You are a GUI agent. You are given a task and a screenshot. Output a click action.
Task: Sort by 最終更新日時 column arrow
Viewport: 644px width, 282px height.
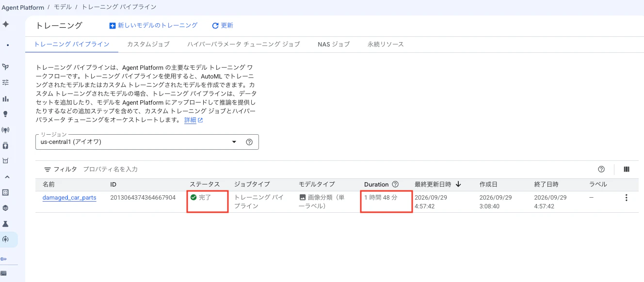point(458,184)
